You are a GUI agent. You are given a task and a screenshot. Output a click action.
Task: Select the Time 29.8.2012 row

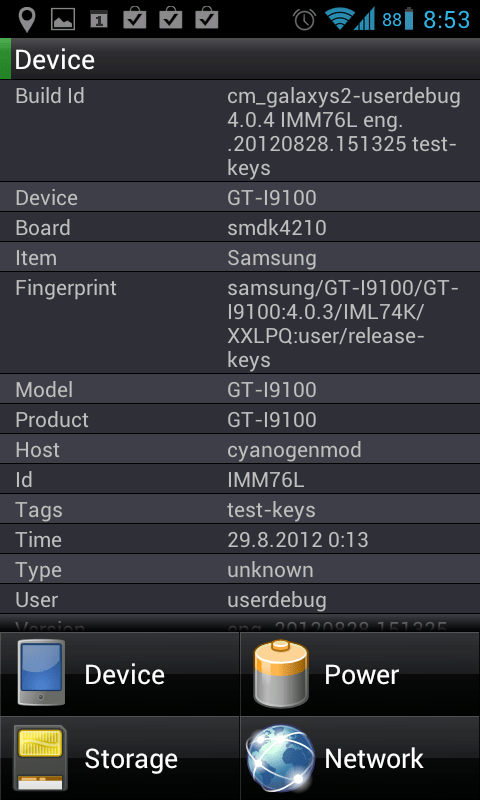click(x=240, y=539)
